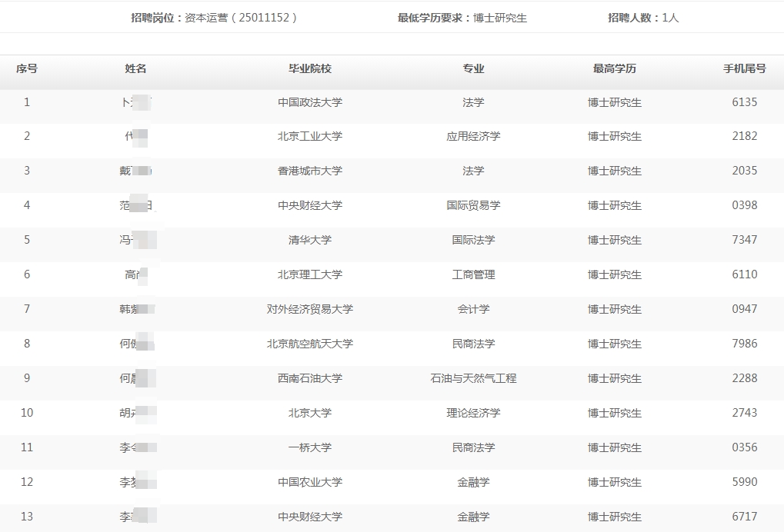The width and height of the screenshot is (784, 532).
Task: Click the 最高学历 column header
Action: (x=614, y=68)
